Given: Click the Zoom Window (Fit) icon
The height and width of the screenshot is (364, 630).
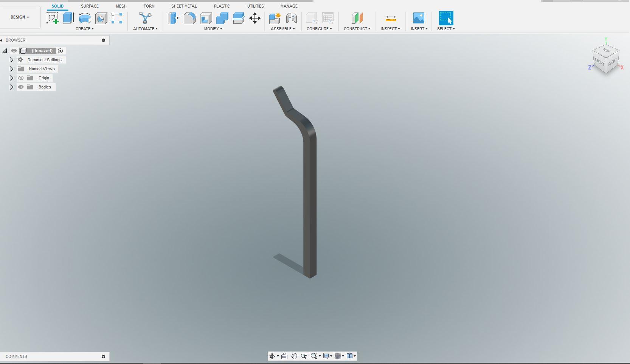Looking at the screenshot, I should (314, 356).
